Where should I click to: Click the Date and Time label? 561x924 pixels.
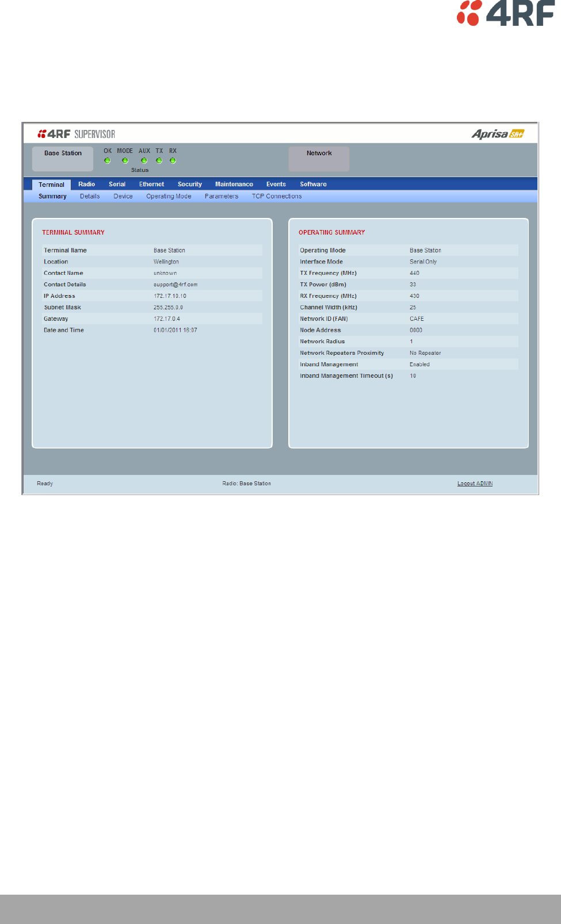tap(64, 330)
